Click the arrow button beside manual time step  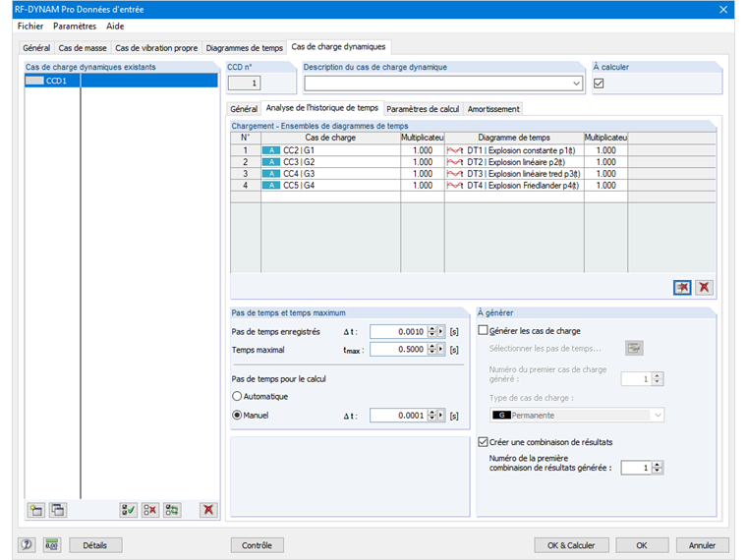click(x=441, y=416)
